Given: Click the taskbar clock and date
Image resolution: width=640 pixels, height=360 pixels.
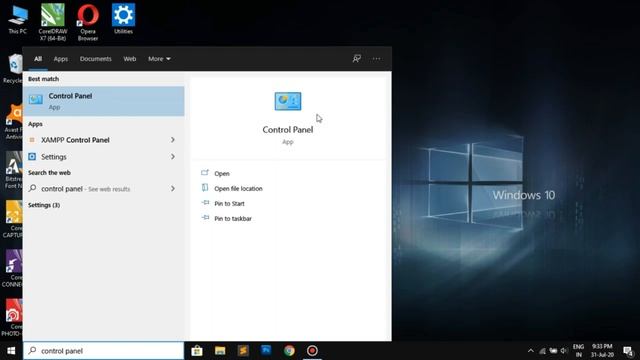Looking at the screenshot, I should coord(602,351).
